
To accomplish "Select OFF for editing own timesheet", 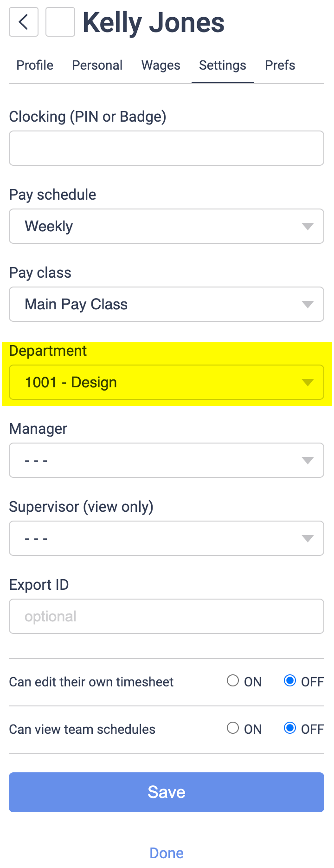I will [x=289, y=680].
